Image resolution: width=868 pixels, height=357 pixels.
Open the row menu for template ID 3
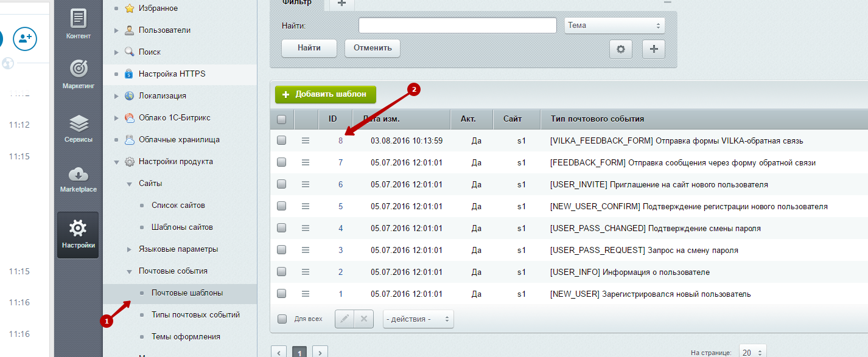coord(306,250)
